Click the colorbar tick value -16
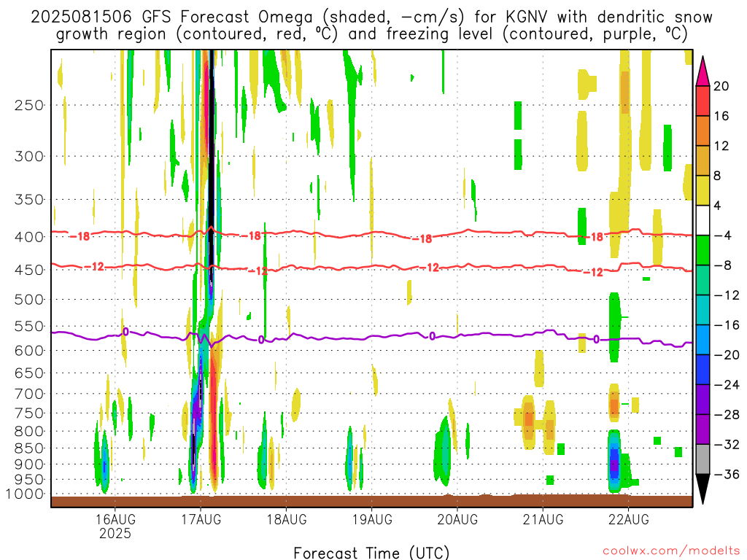The image size is (747, 560). pyautogui.click(x=727, y=325)
